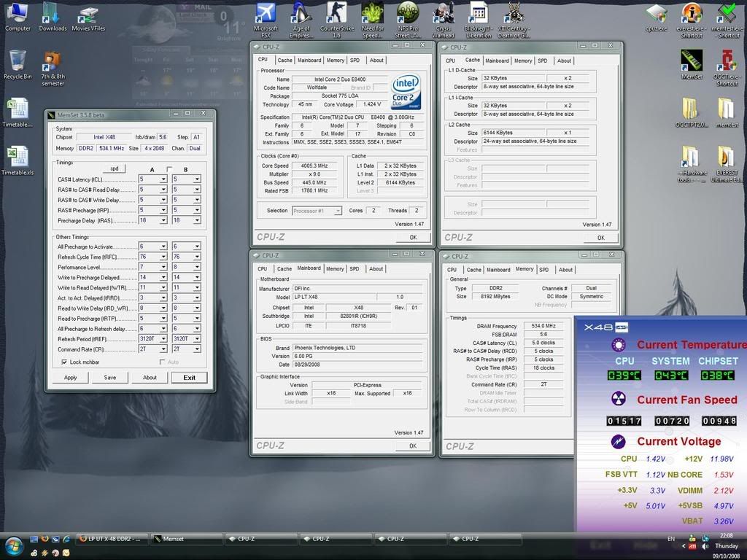Launch Blitzkrieg II Liberation icon
This screenshot has width=747, height=560.
pyautogui.click(x=479, y=20)
